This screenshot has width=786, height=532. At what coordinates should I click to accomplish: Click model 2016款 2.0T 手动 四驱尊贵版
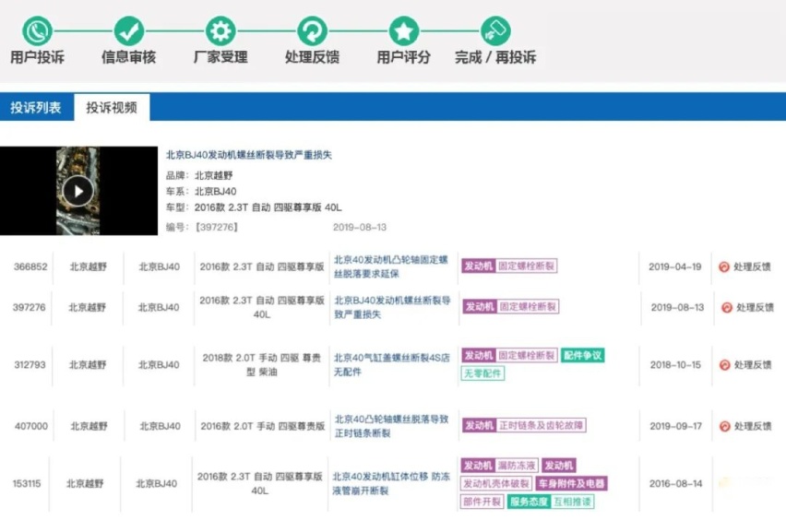[263, 426]
